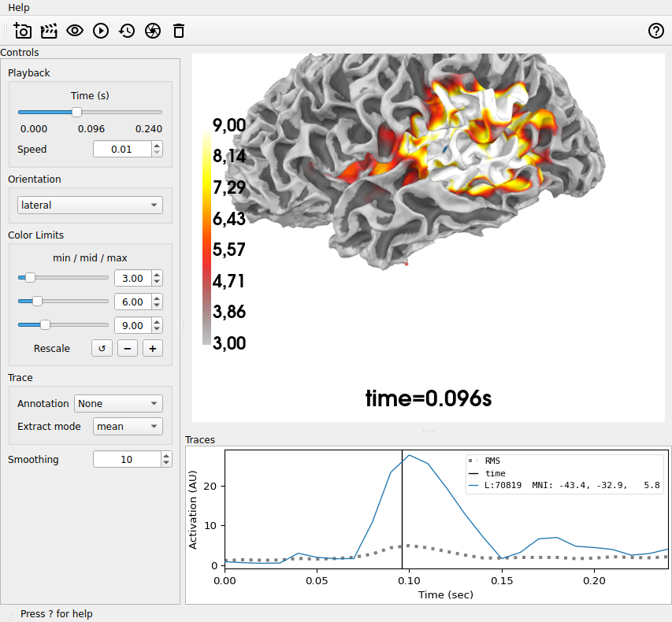Decrease max 9.00 using down arrow

[x=157, y=329]
